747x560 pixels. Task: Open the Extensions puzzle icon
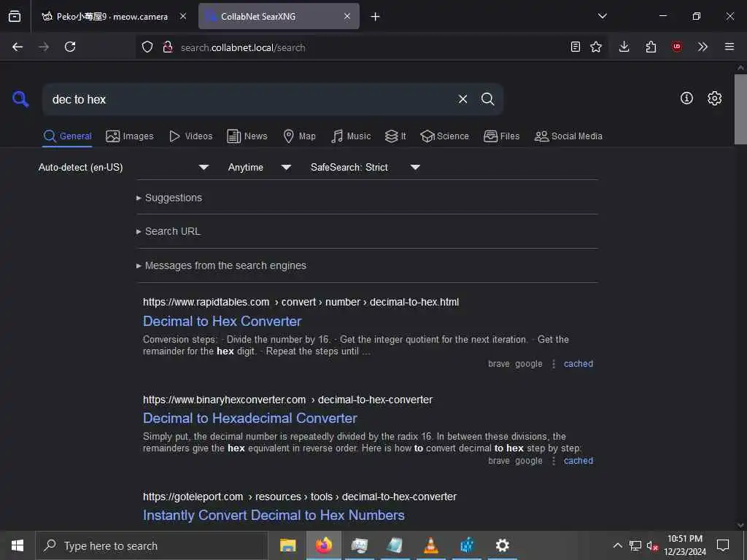(651, 47)
